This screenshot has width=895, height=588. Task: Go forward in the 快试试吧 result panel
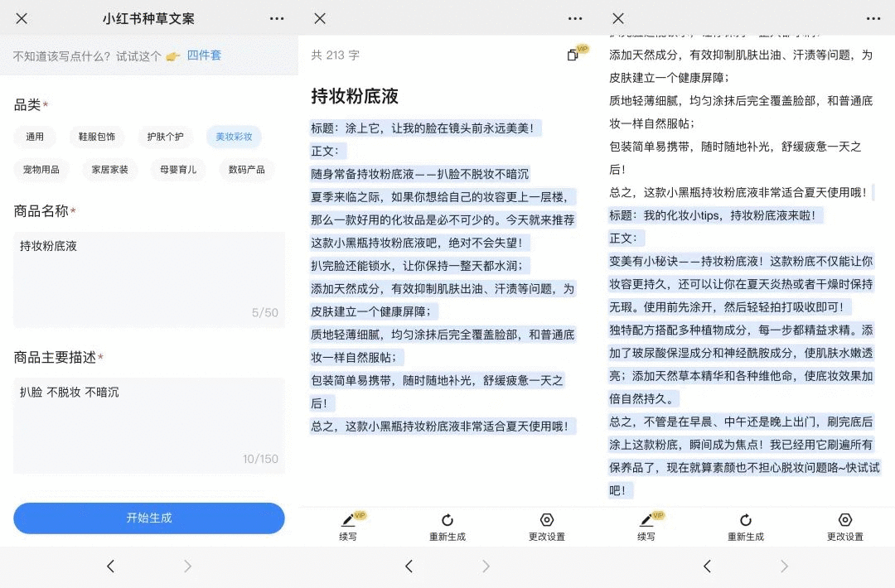tap(784, 566)
